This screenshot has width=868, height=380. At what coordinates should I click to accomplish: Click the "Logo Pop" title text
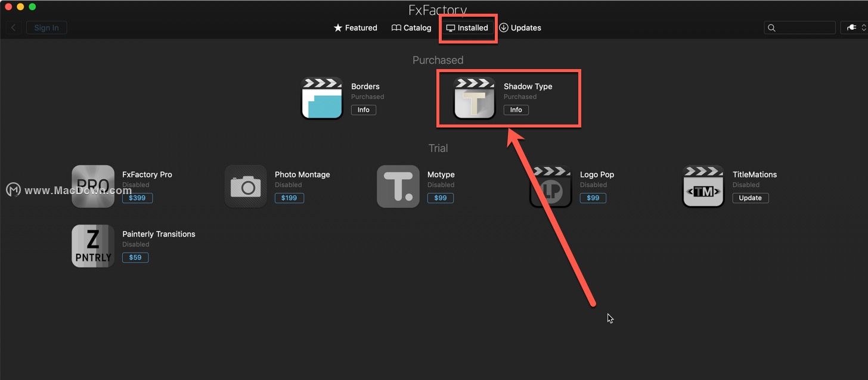pos(597,175)
